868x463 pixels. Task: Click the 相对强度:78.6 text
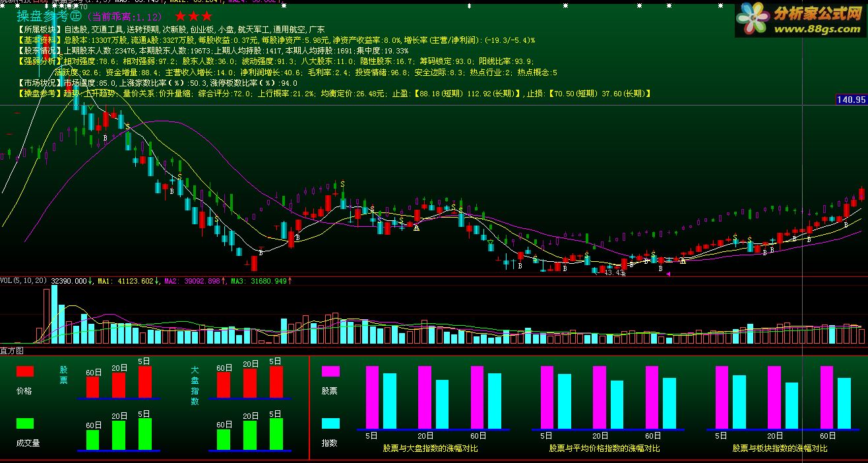pyautogui.click(x=90, y=61)
